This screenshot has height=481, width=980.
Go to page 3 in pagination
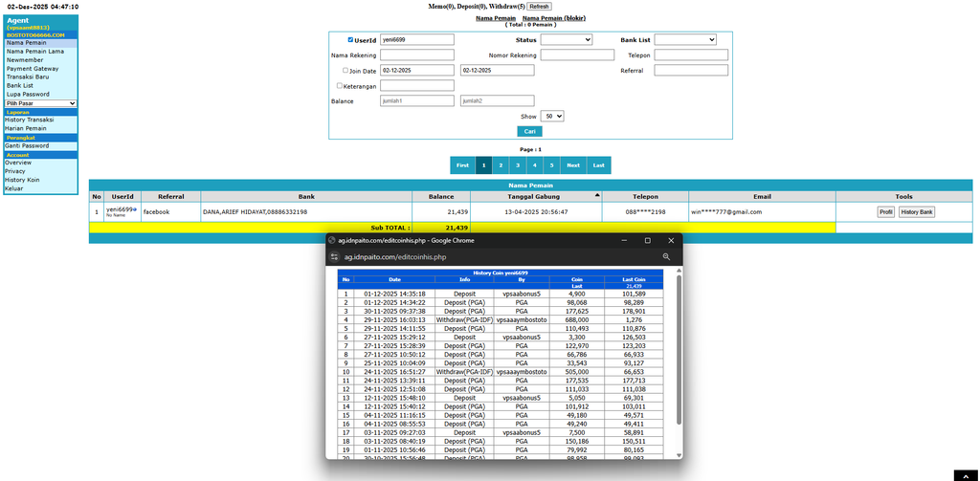point(518,165)
